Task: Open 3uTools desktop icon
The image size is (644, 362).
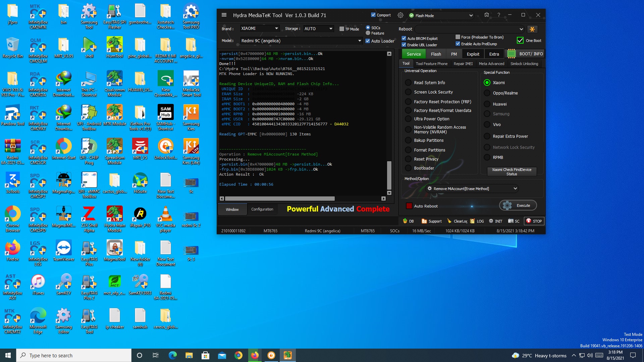Action: (x=12, y=183)
